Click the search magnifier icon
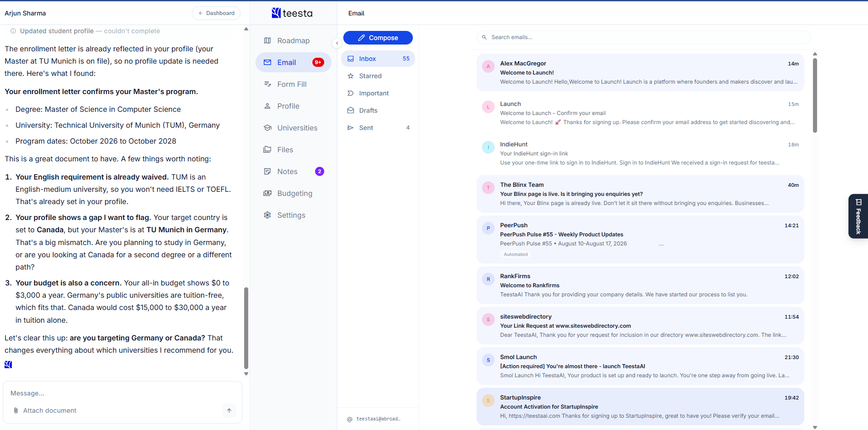Screen dimensions: 868x430 click(484, 37)
